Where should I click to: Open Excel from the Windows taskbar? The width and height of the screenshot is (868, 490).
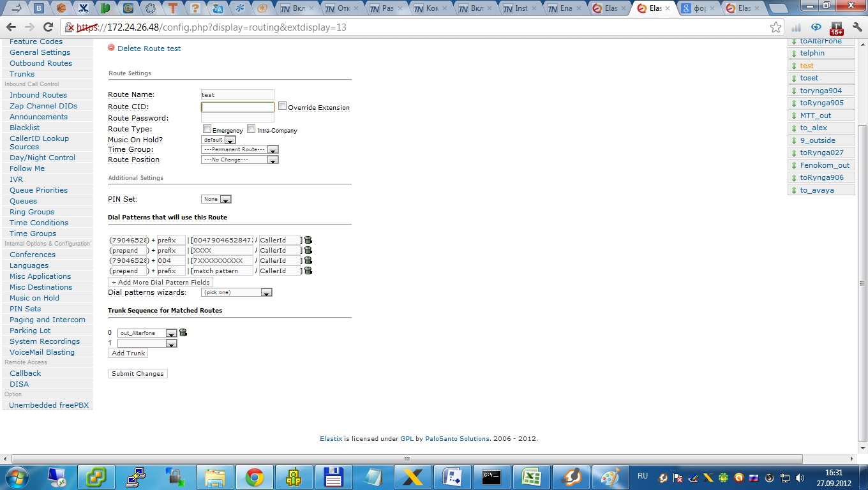532,477
